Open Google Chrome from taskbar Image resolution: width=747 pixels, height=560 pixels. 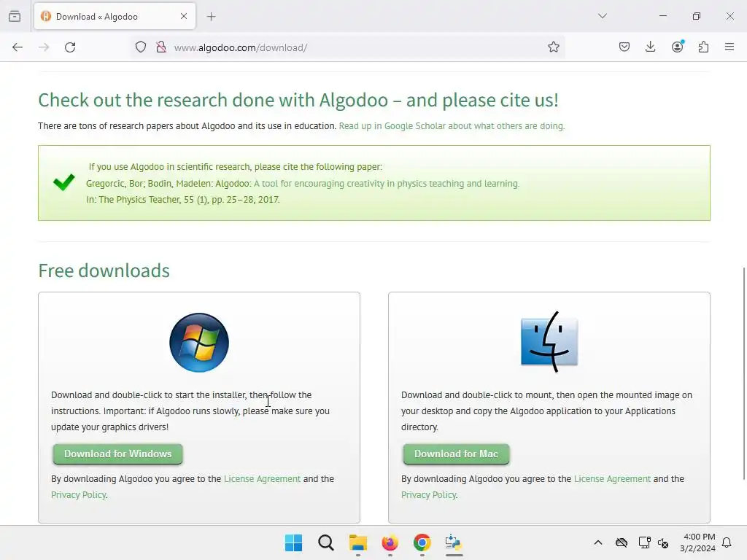(422, 542)
